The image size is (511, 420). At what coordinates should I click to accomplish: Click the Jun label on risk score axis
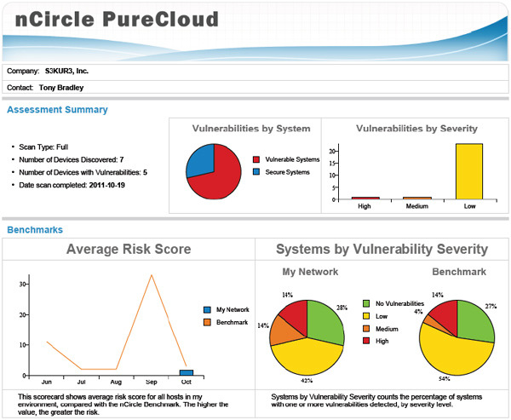coord(47,382)
